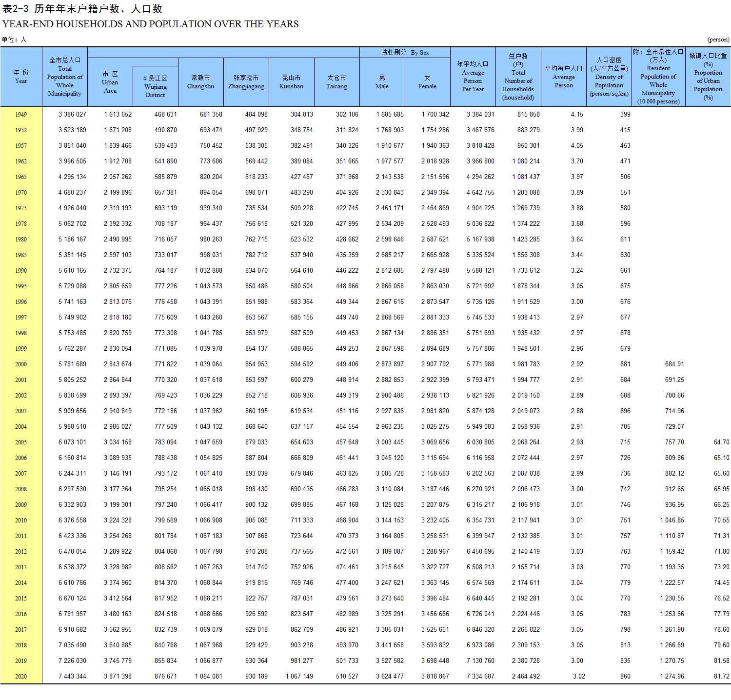The width and height of the screenshot is (731, 700).
Task: Select the 2018 year row label
Action: point(21,645)
